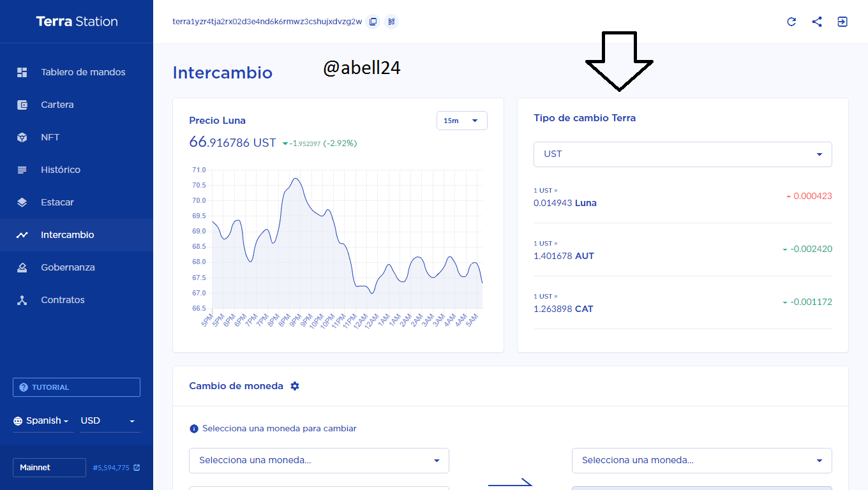Show the wallet address QR code
The width and height of the screenshot is (868, 490).
click(392, 22)
